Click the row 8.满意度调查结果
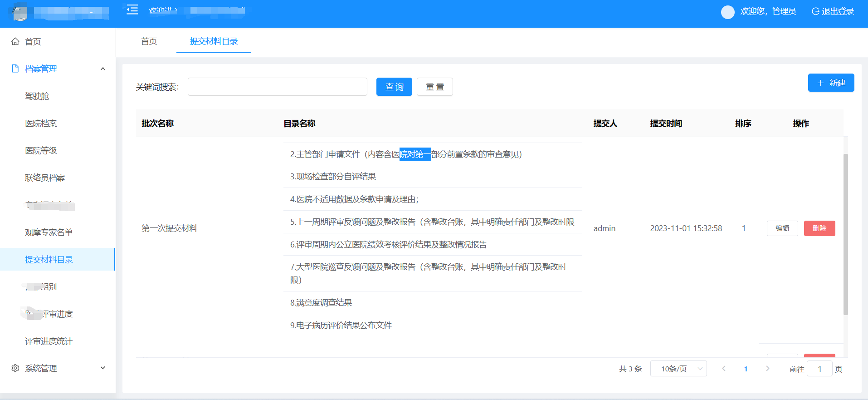 click(x=433, y=303)
